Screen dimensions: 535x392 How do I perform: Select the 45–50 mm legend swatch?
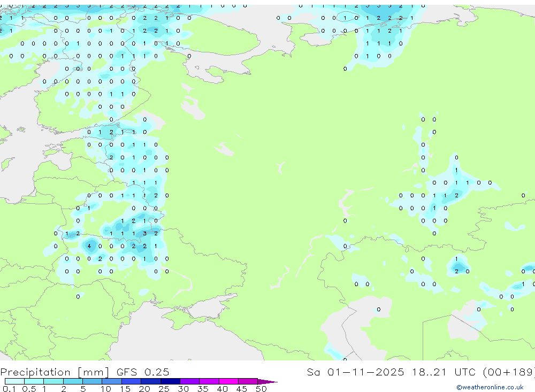248,381
